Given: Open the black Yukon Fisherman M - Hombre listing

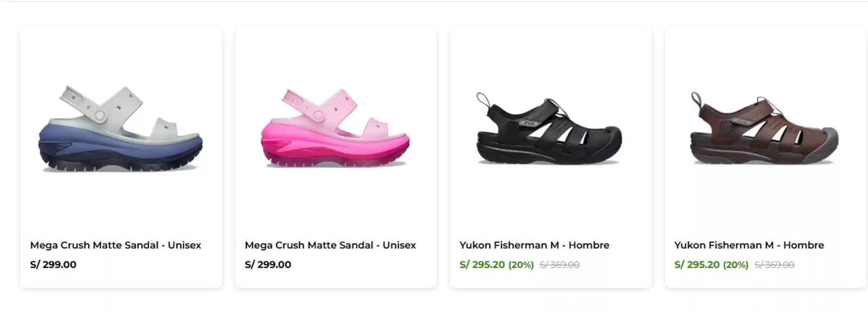Looking at the screenshot, I should pyautogui.click(x=535, y=245).
